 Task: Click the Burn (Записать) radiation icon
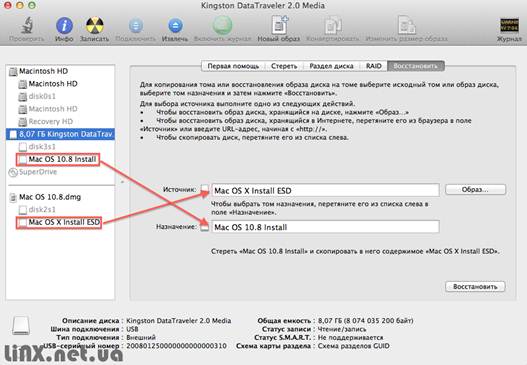[94, 25]
